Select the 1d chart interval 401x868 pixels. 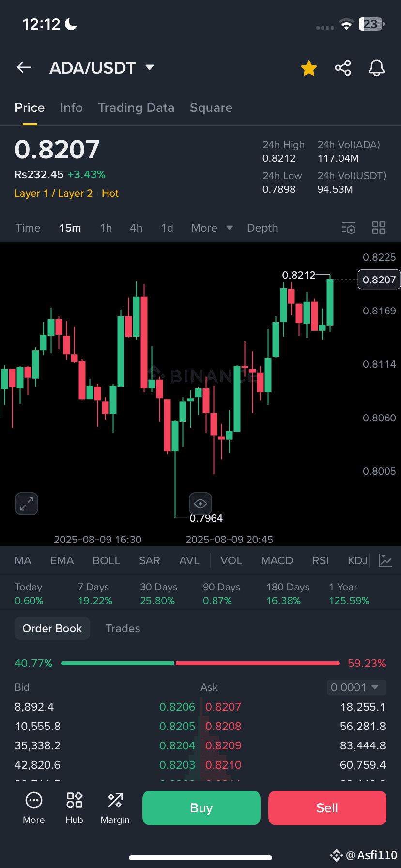pos(167,228)
